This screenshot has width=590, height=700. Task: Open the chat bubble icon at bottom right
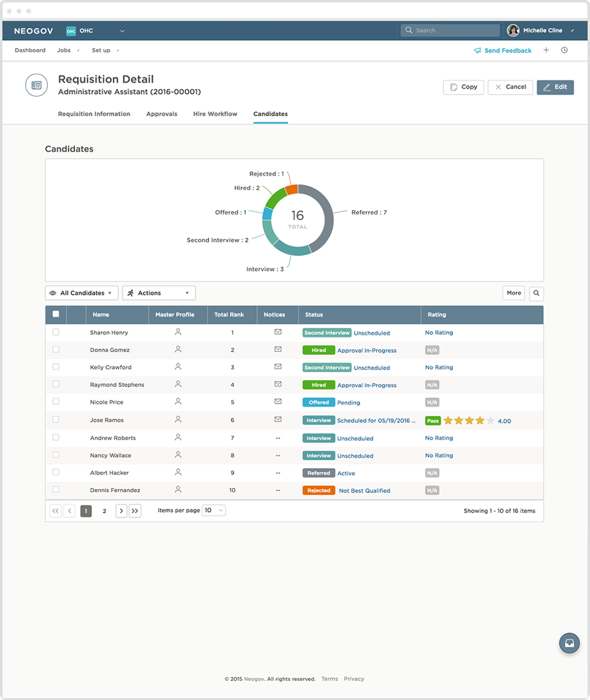[x=569, y=643]
